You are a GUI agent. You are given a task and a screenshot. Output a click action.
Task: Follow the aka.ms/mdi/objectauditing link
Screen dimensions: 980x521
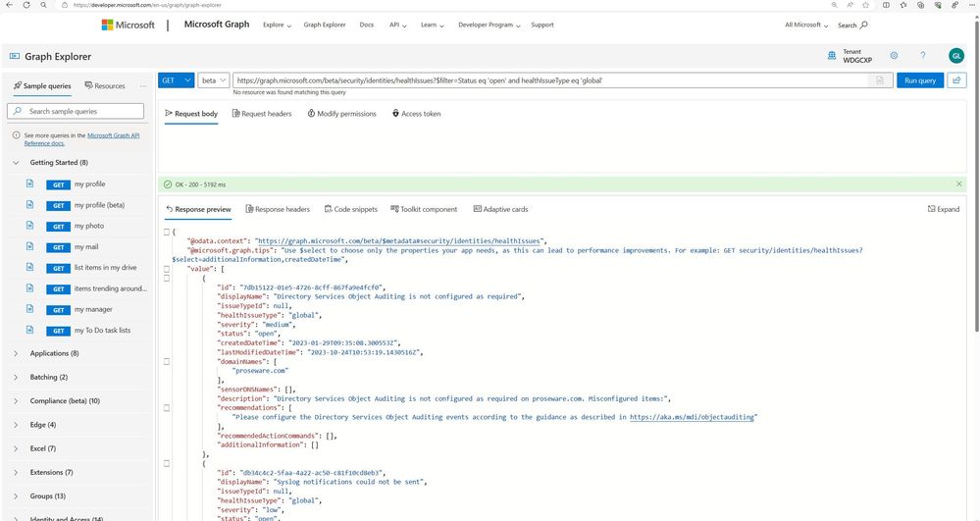tap(693, 417)
